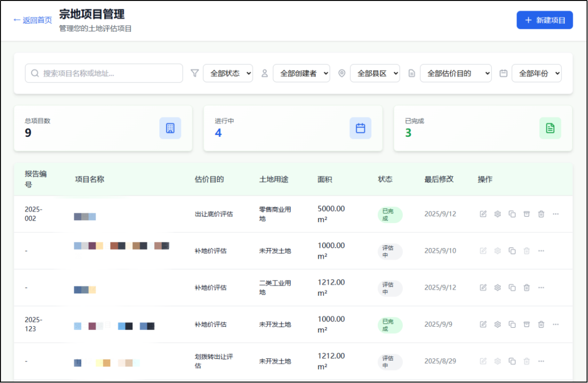Screen dimensions: 588x383
Task: Delete the project numbered 2025-002
Action: [x=541, y=214]
